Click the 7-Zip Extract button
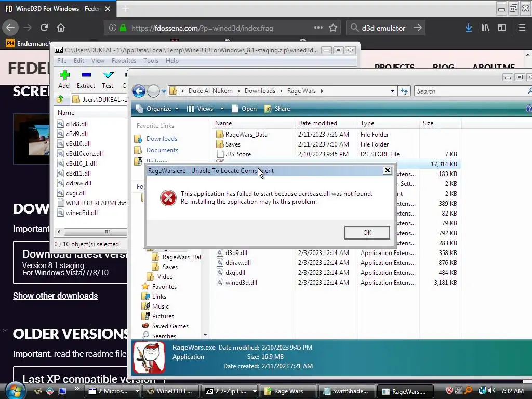 86,79
